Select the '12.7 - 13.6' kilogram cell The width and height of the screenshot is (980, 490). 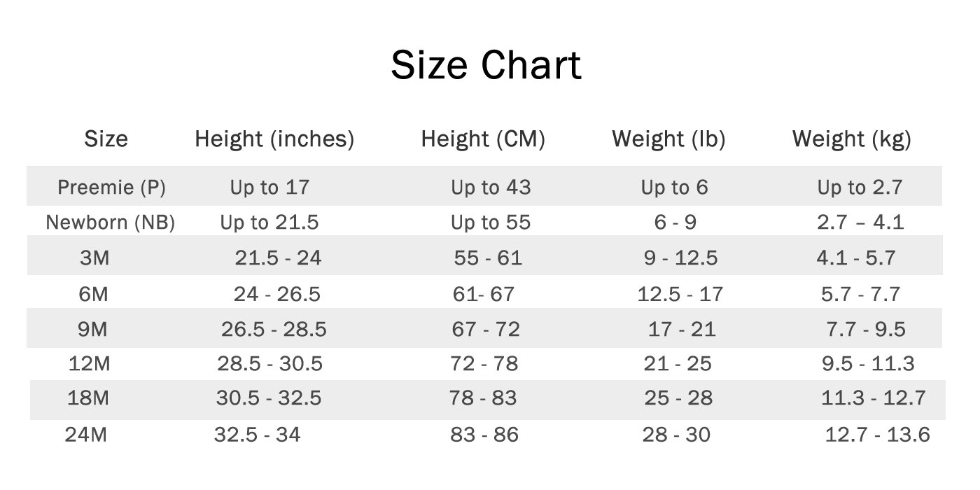[x=878, y=435]
